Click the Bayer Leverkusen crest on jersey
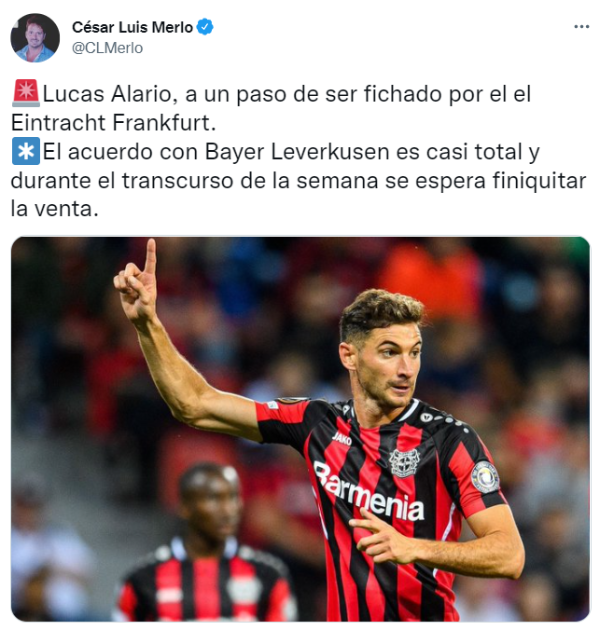The width and height of the screenshot is (600, 630). coord(404,462)
